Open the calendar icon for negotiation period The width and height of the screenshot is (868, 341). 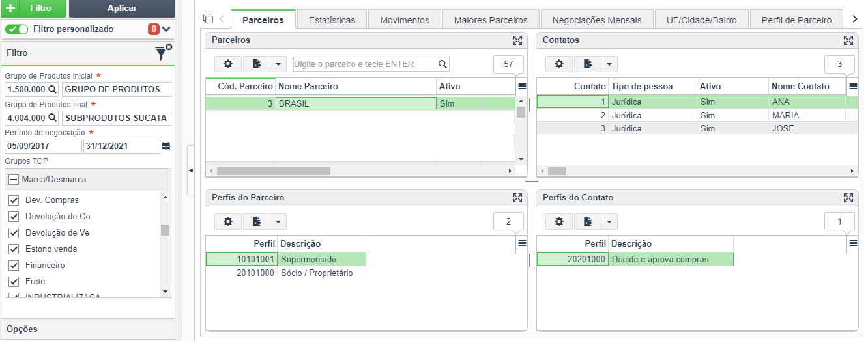[166, 146]
